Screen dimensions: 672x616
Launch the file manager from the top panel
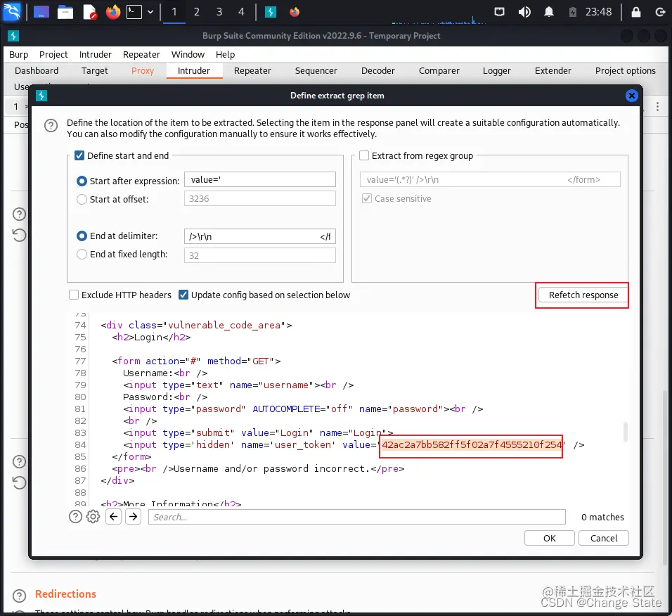[65, 12]
